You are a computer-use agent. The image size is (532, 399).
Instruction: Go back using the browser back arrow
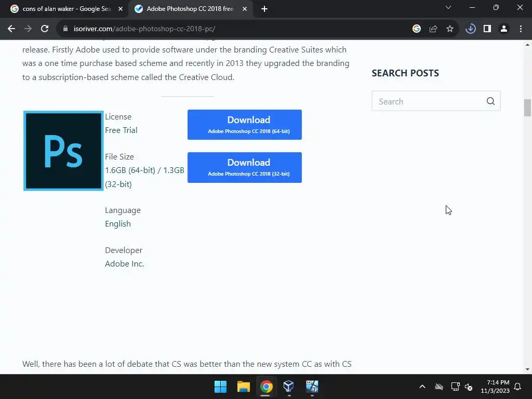(x=11, y=29)
